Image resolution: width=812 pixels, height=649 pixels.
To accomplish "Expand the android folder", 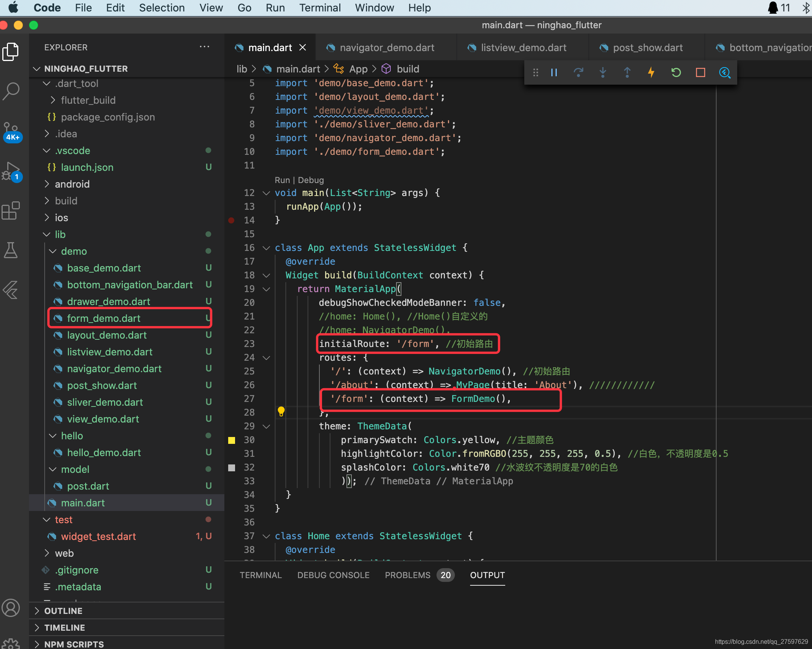I will click(47, 184).
